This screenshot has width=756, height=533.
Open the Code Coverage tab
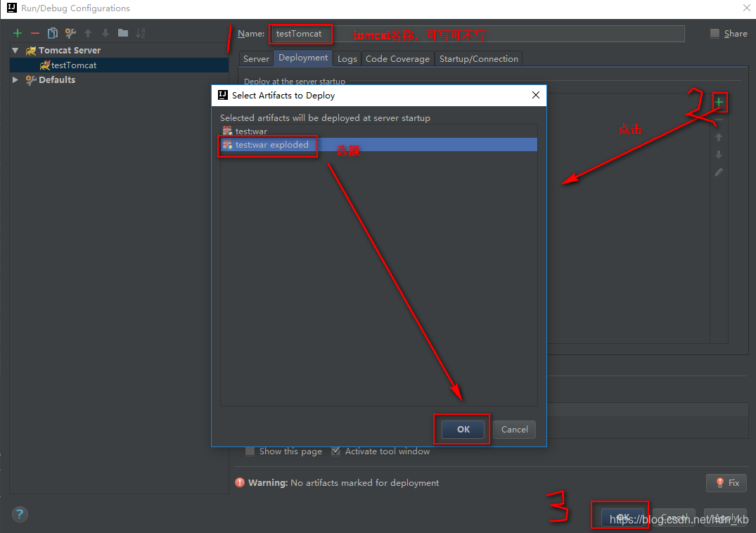[398, 58]
